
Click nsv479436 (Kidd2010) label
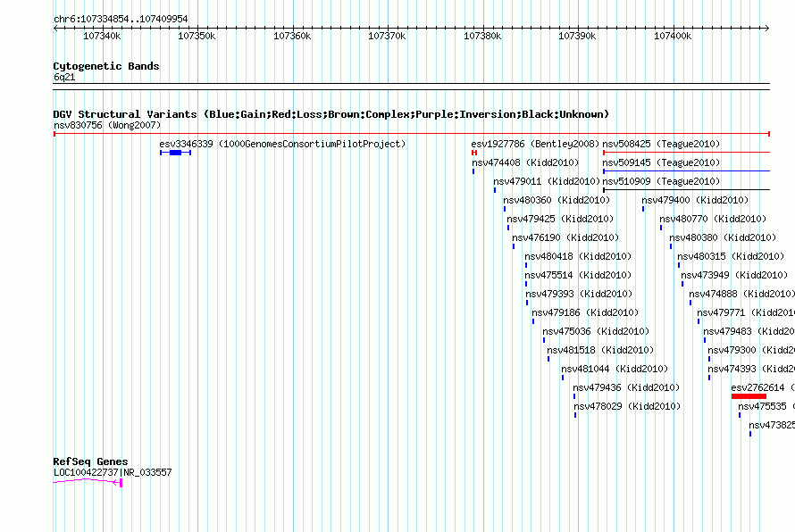626,387
